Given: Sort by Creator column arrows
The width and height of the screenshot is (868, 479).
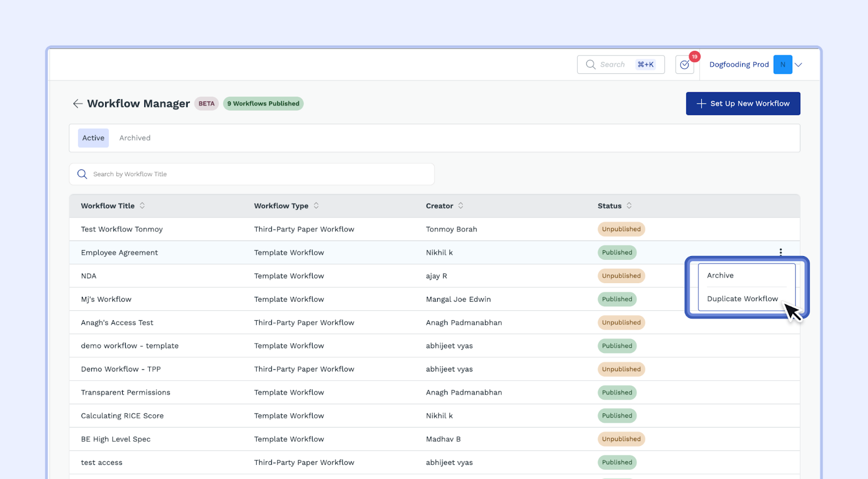Looking at the screenshot, I should [x=461, y=206].
